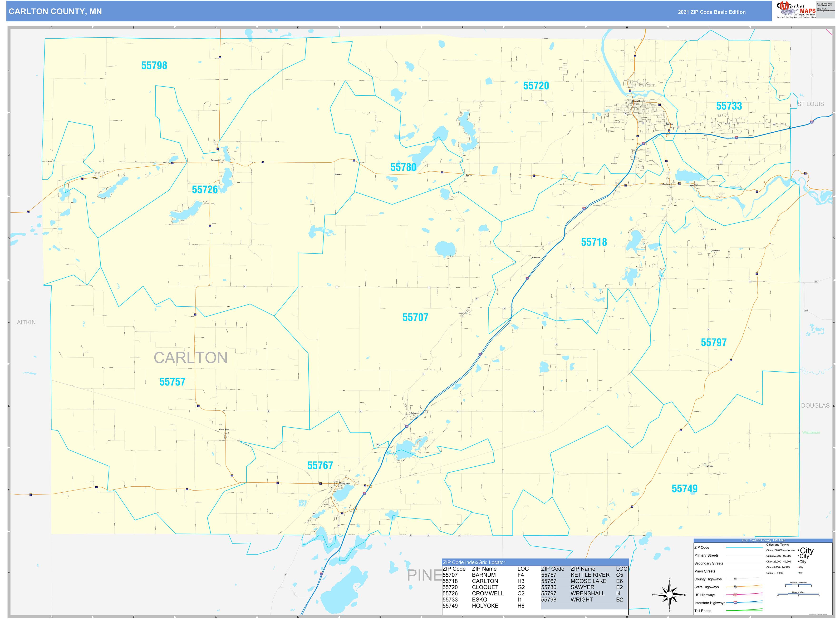Click the Minor Streets legend entry
The image size is (840, 619).
[x=704, y=571]
